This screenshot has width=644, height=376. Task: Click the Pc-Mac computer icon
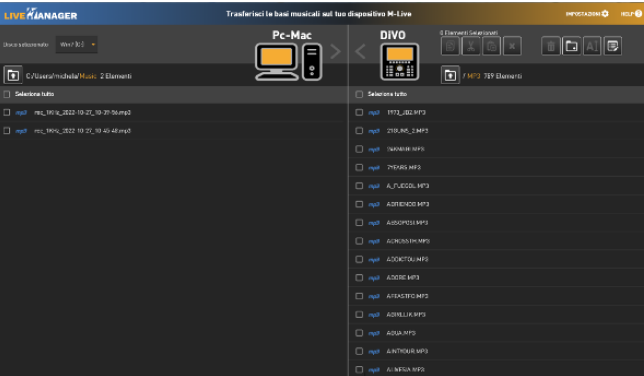[x=288, y=62]
